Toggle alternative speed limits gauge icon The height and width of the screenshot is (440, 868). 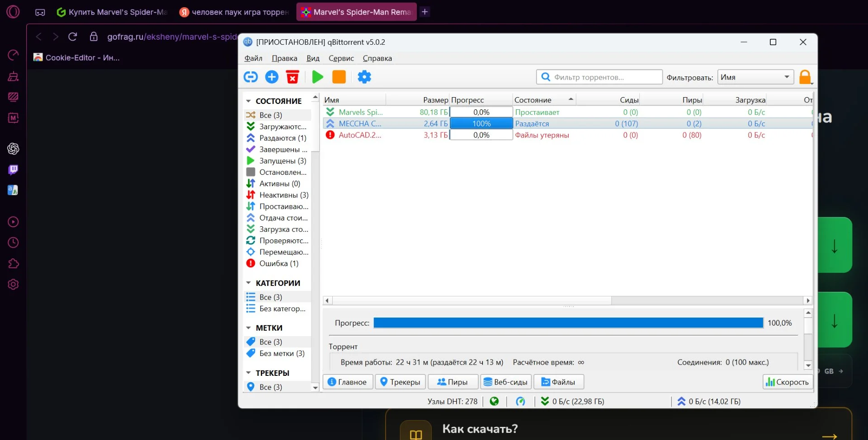coord(520,401)
